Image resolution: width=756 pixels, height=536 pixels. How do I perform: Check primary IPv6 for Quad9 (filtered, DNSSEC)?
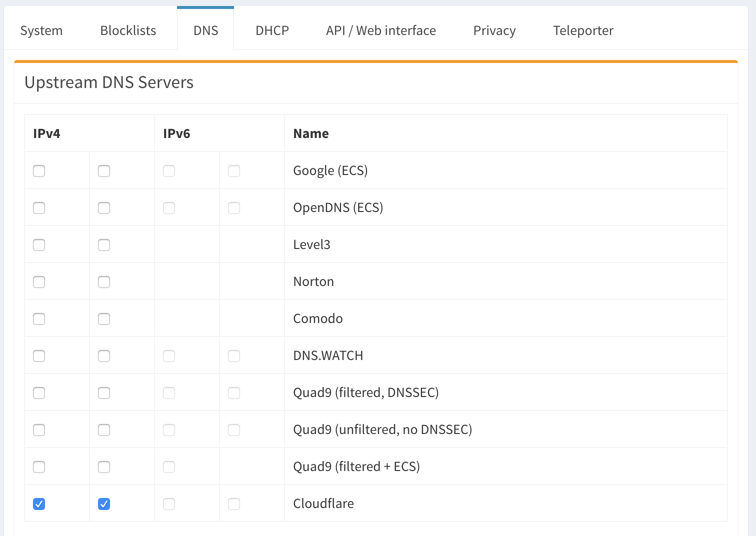coord(169,393)
